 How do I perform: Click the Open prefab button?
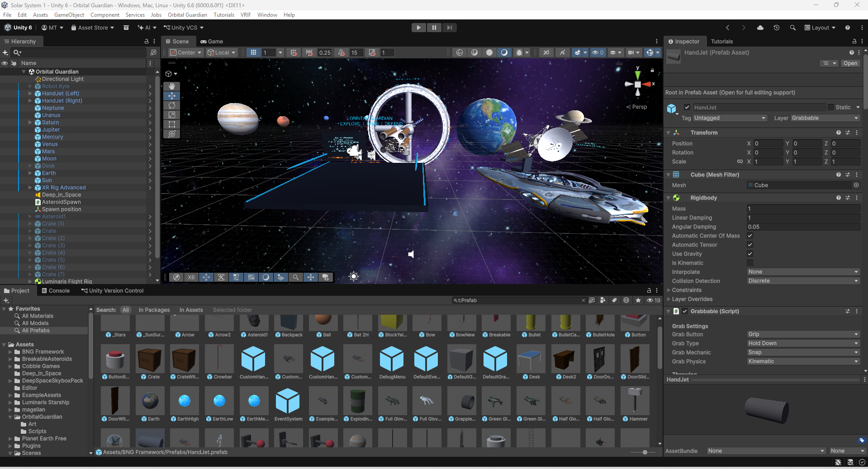coord(850,63)
